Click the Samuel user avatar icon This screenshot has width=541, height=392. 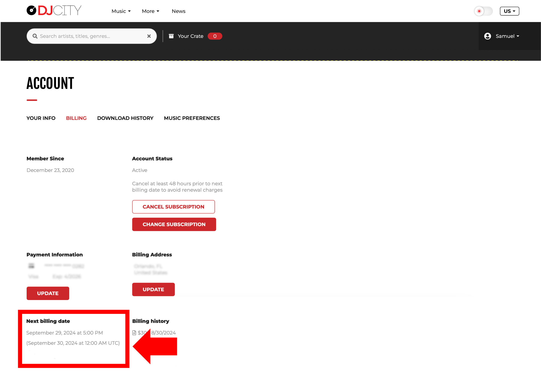point(487,36)
